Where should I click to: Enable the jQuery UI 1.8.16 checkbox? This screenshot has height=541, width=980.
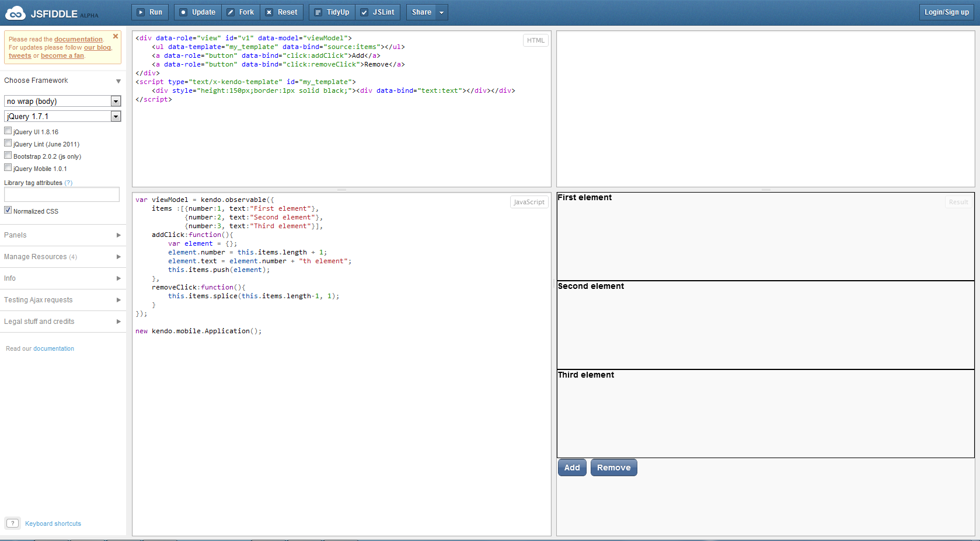[x=8, y=131]
